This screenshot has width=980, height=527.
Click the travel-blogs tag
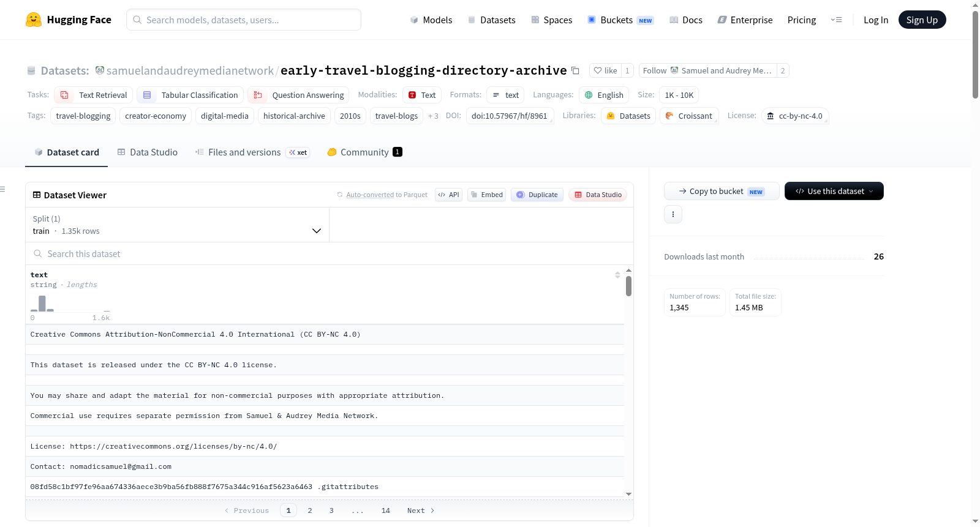396,116
